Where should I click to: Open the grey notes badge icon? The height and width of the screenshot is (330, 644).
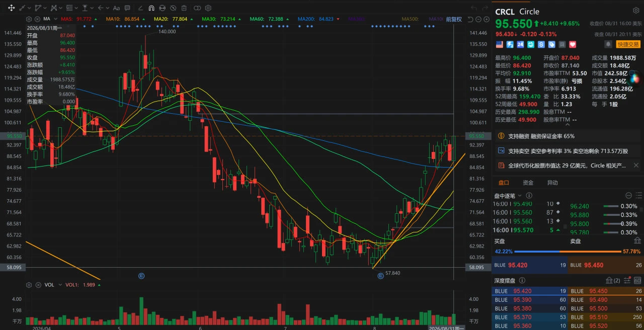pos(562,44)
